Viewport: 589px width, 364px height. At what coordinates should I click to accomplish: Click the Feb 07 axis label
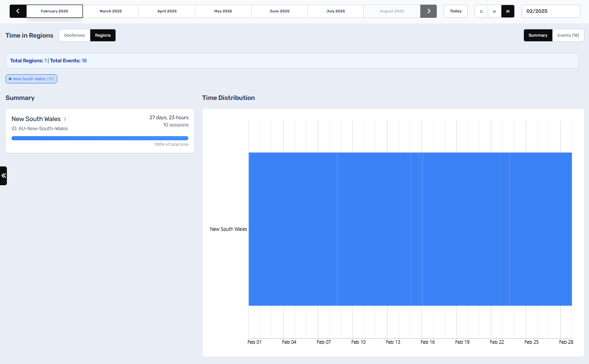324,342
